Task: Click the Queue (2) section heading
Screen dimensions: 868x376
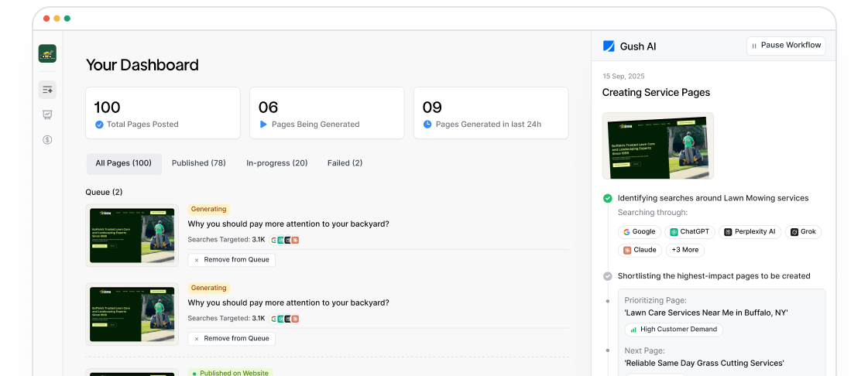Action: [104, 193]
